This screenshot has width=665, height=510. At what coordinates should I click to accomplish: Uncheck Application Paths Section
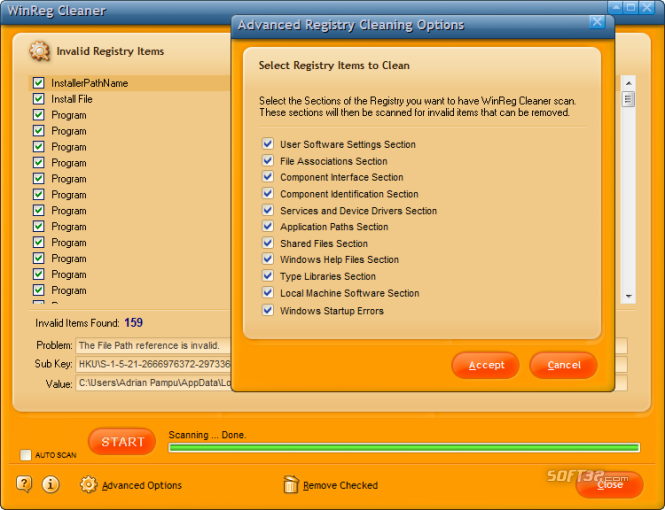268,226
